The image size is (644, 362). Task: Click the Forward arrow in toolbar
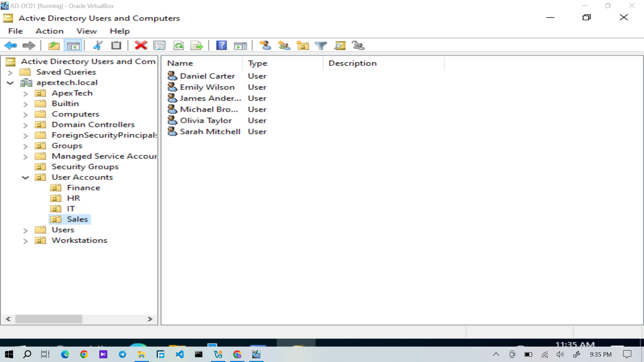[29, 45]
